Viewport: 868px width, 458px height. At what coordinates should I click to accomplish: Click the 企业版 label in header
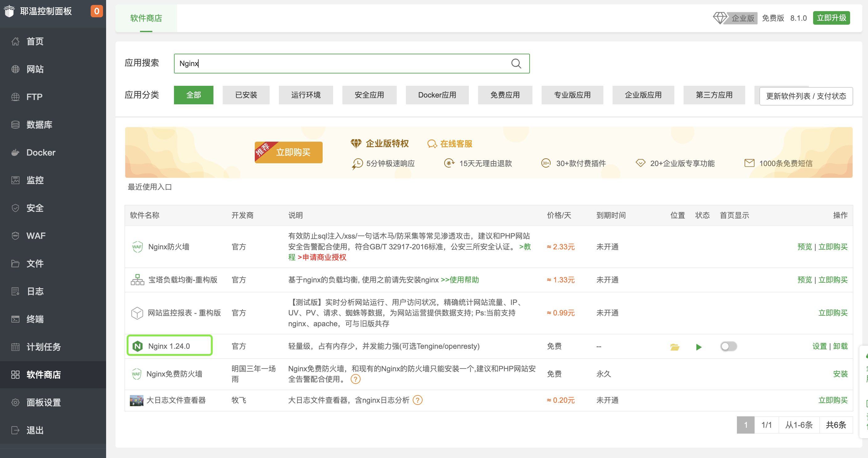click(743, 18)
